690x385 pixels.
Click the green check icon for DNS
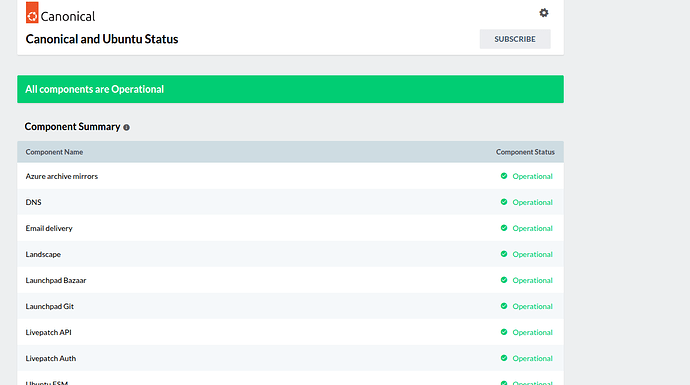[x=504, y=202]
